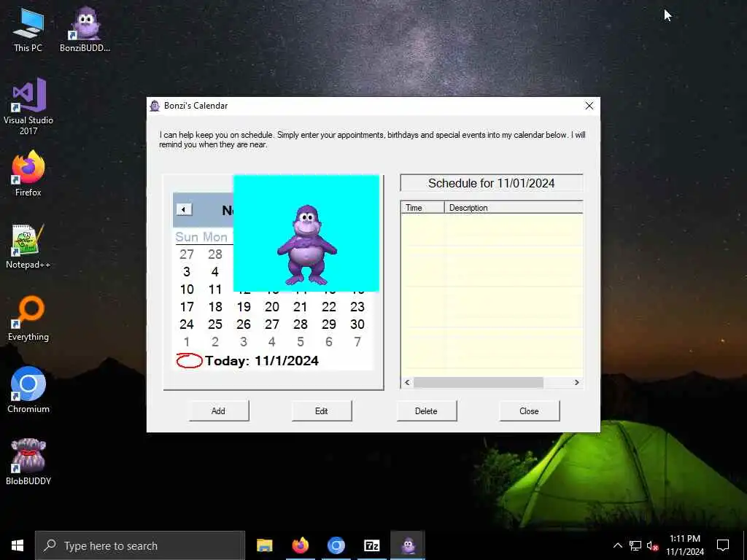Viewport: 747px width, 560px height.
Task: Click the Close button in Bonzi's Calendar
Action: point(530,411)
